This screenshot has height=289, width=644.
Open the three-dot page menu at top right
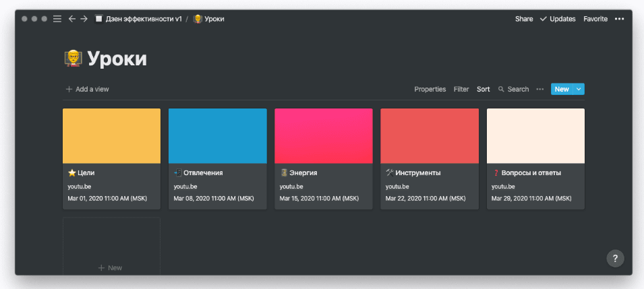[x=619, y=19]
